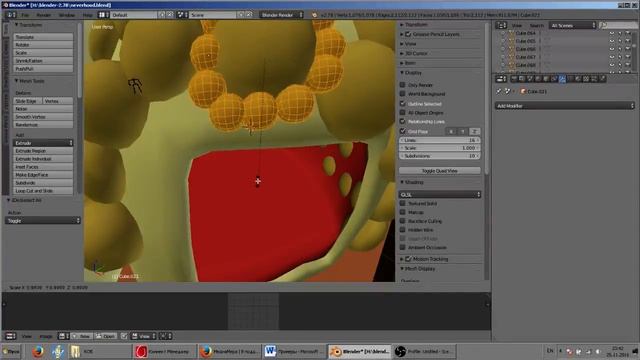Open the Outliner editor type icon
Screen dimensions: 640x360
click(x=501, y=25)
